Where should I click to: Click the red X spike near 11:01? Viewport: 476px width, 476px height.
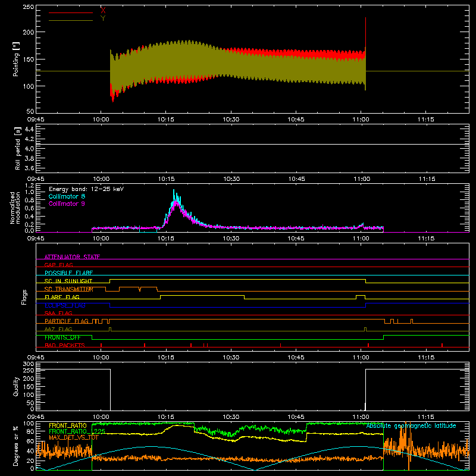[x=365, y=32]
